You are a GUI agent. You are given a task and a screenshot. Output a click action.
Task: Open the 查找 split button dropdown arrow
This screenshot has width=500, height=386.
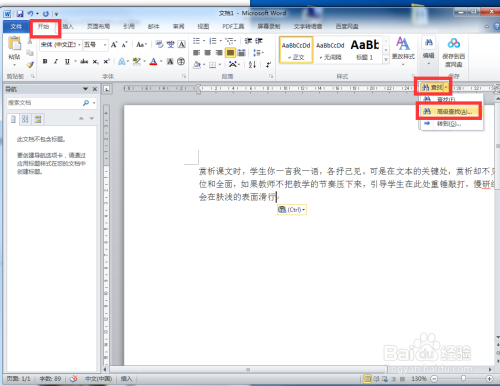click(x=446, y=88)
